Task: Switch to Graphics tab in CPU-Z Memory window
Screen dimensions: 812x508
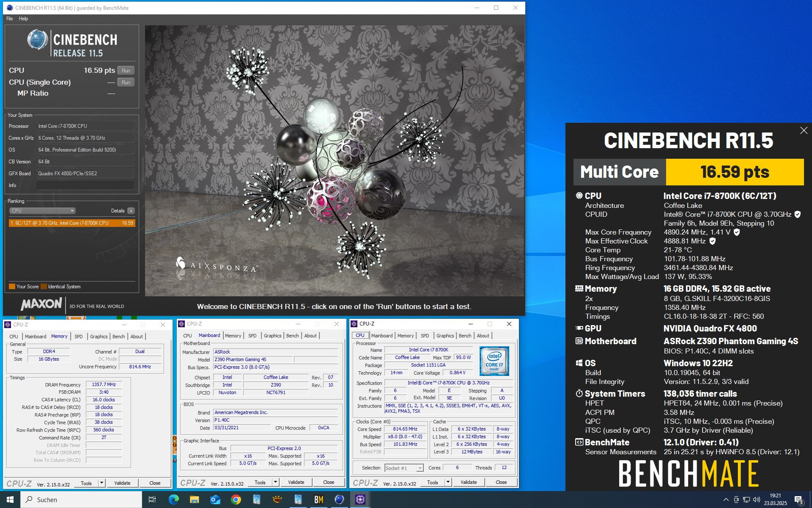Action: pos(99,337)
